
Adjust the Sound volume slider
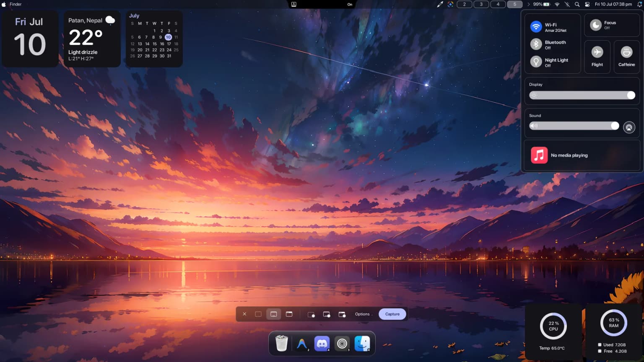[574, 126]
